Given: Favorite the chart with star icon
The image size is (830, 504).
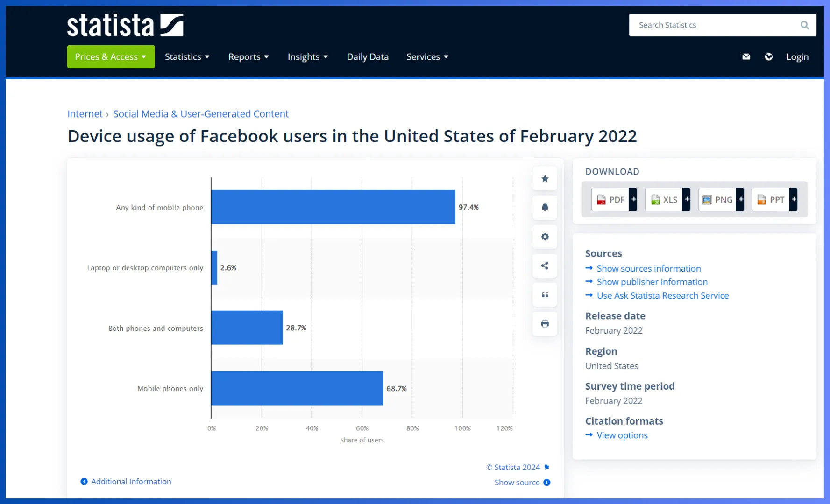Looking at the screenshot, I should click(x=545, y=178).
